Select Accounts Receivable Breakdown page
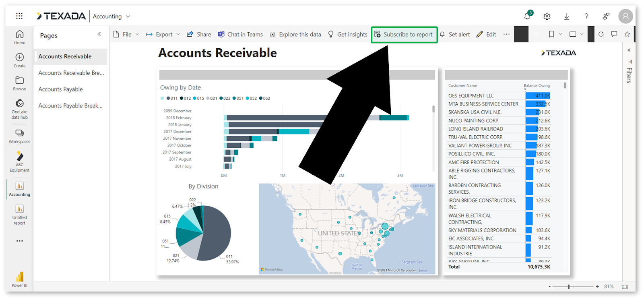 click(71, 73)
